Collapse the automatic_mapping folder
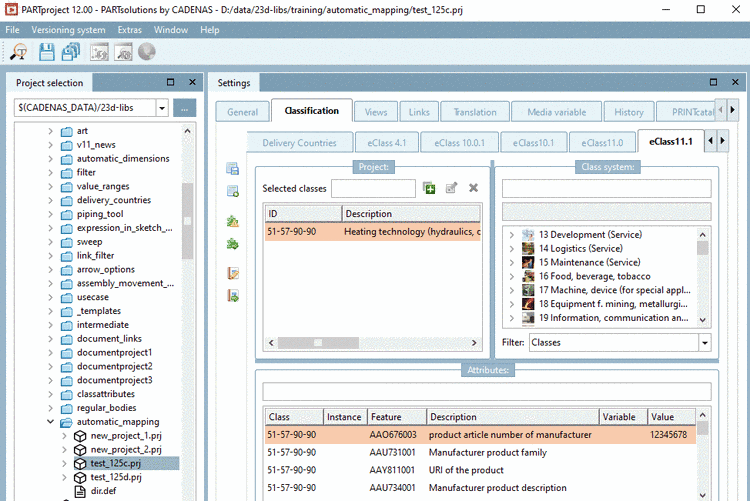750x501 pixels. (50, 422)
